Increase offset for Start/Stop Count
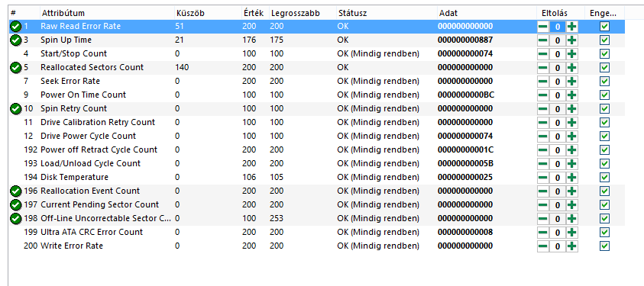The height and width of the screenshot is (286, 644). pyautogui.click(x=571, y=54)
